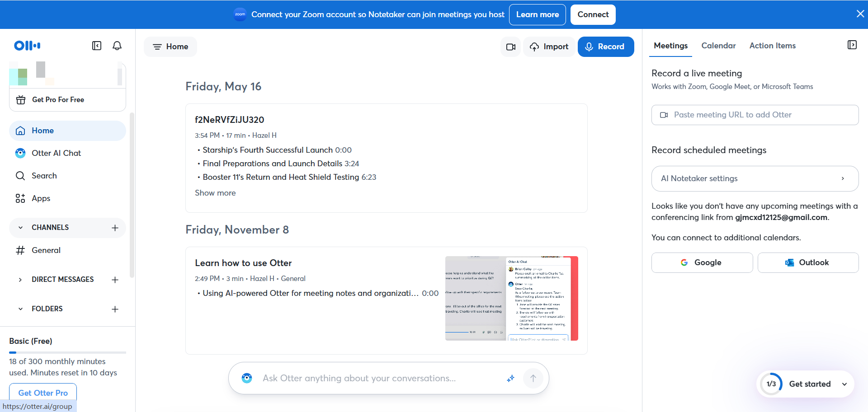Start a live recording via camera icon
868x412 pixels.
(510, 47)
